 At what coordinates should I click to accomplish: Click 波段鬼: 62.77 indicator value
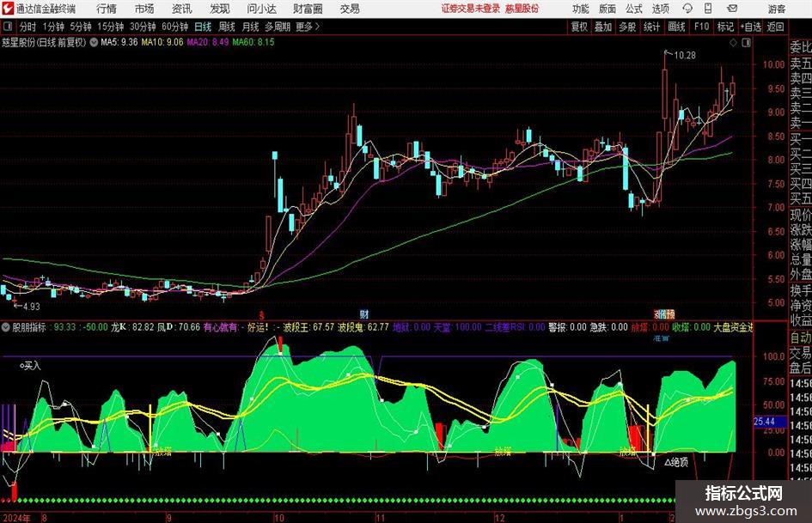pos(363,327)
